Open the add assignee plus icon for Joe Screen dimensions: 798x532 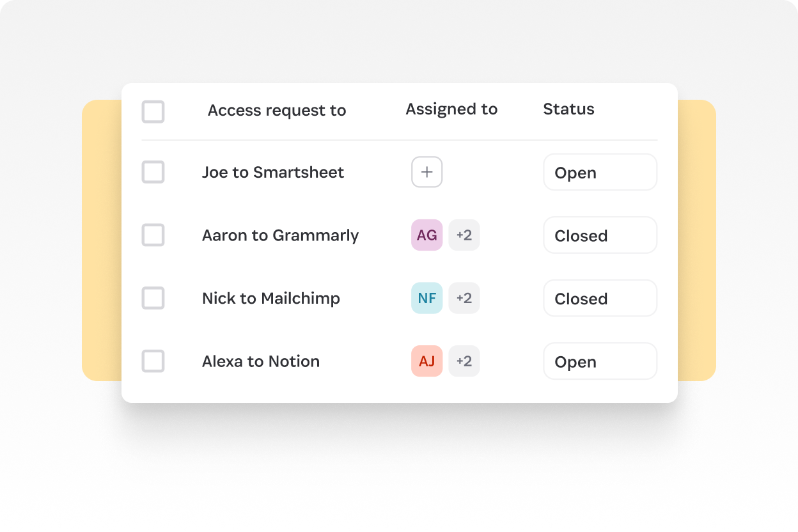[426, 172]
